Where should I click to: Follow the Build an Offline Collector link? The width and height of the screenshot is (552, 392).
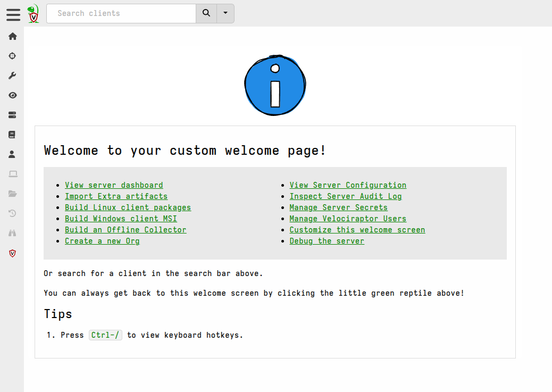(126, 229)
